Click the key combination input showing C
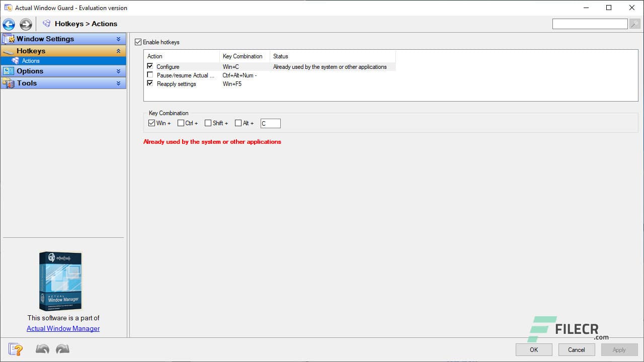 coord(270,123)
